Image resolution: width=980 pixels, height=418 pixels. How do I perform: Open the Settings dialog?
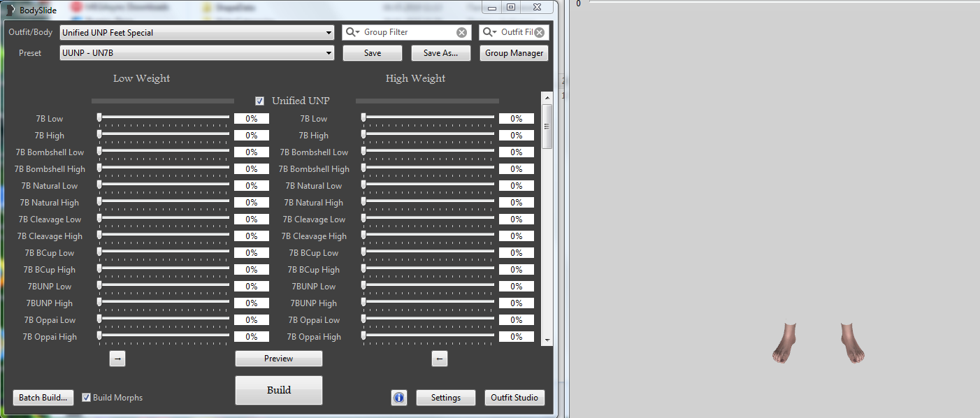point(445,398)
